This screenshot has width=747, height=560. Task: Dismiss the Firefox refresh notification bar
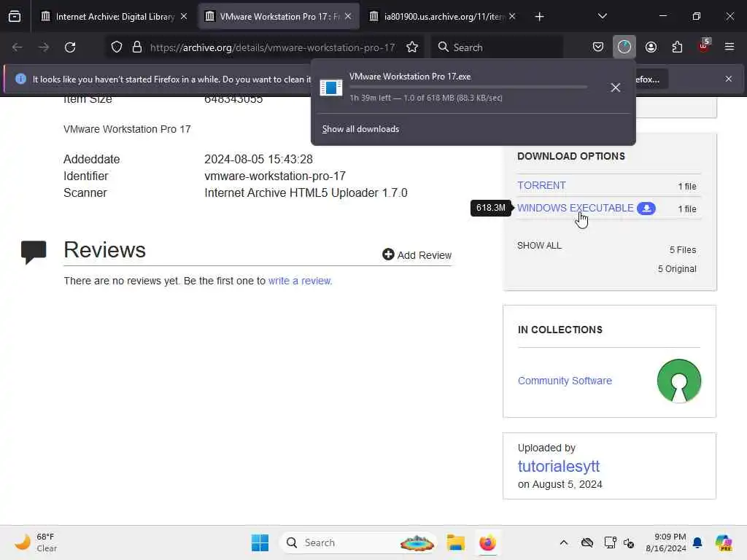pos(729,79)
